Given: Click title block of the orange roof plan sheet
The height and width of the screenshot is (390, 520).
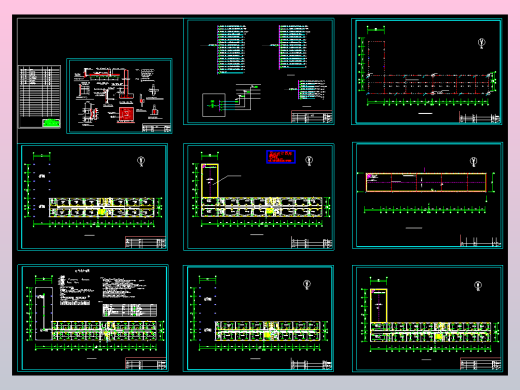Looking at the screenshot, I should click(481, 241).
